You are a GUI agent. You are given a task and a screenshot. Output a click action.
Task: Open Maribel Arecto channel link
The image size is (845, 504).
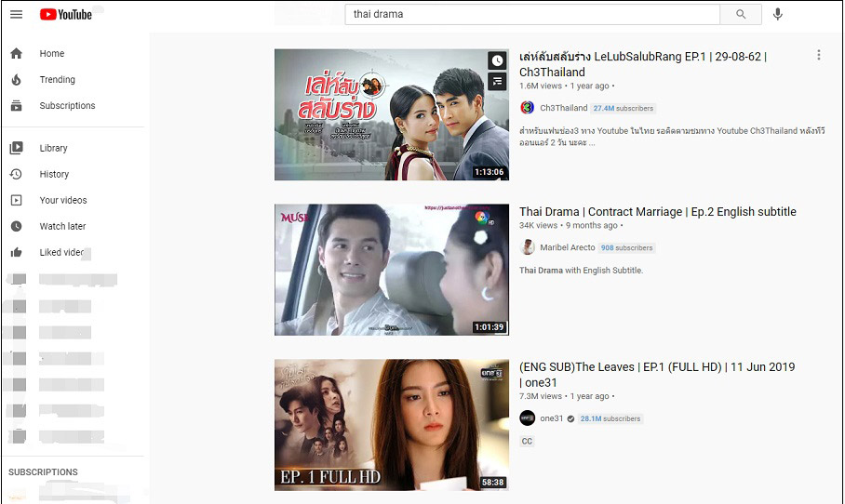[x=567, y=247]
